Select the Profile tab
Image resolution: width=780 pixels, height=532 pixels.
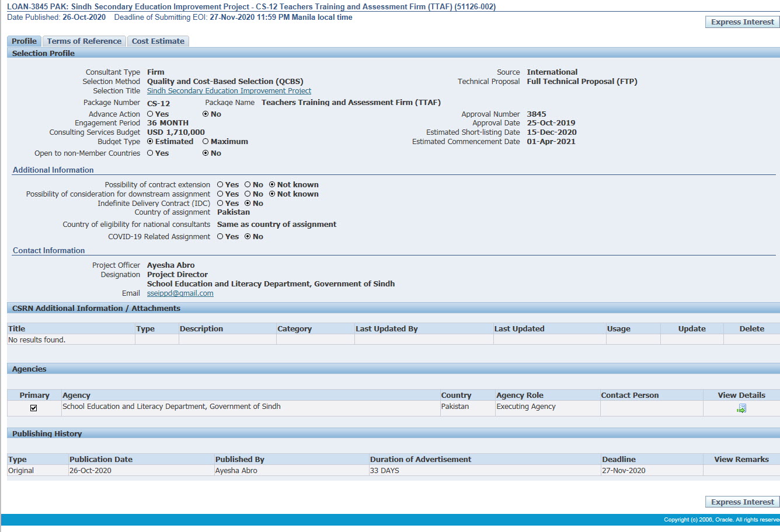tap(24, 41)
